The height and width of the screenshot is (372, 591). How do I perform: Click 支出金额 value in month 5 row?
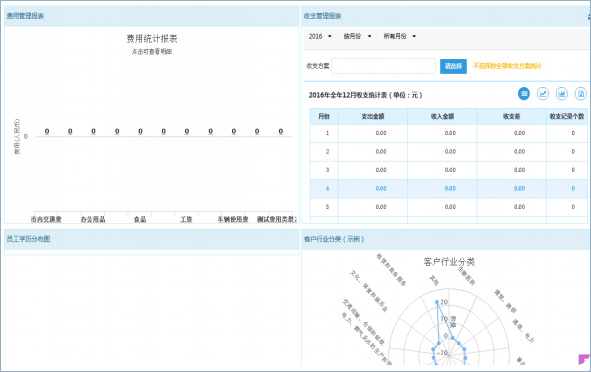(381, 207)
